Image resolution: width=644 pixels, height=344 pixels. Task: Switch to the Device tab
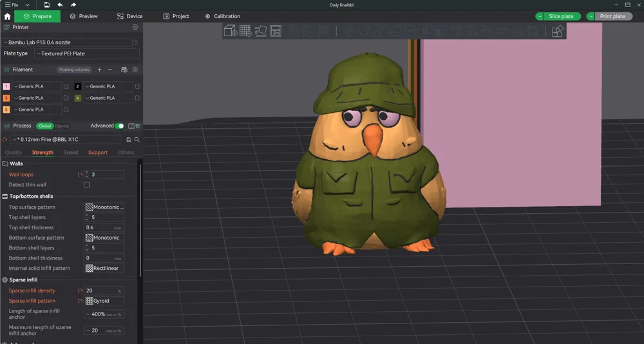coord(130,17)
